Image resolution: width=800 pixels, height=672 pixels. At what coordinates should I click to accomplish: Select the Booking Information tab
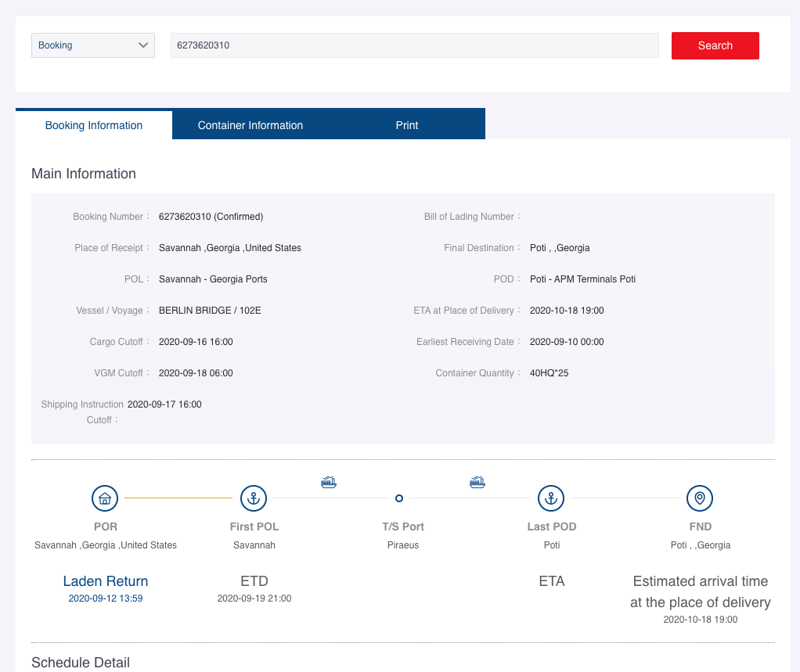(94, 125)
